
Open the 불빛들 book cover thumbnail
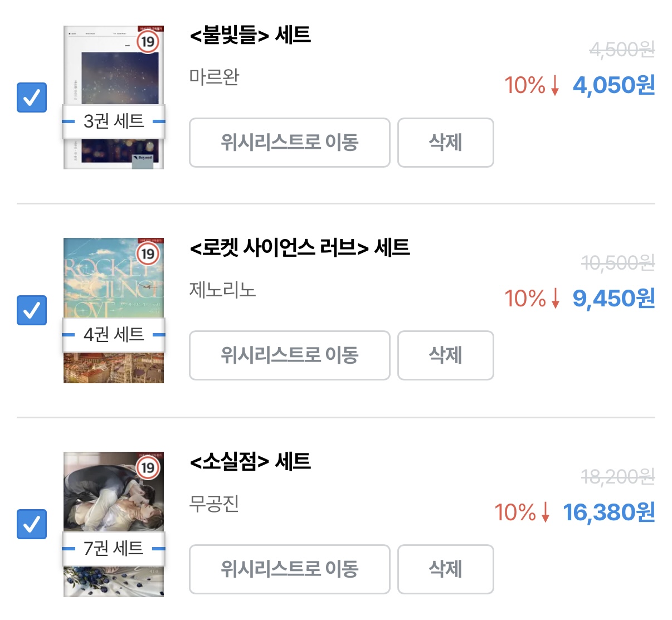(114, 67)
